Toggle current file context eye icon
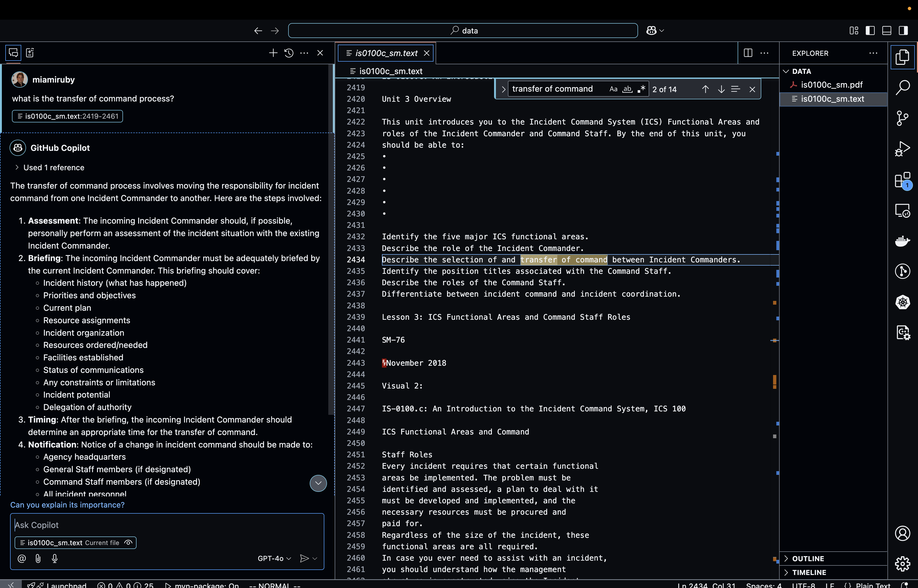918x588 pixels. coord(129,543)
